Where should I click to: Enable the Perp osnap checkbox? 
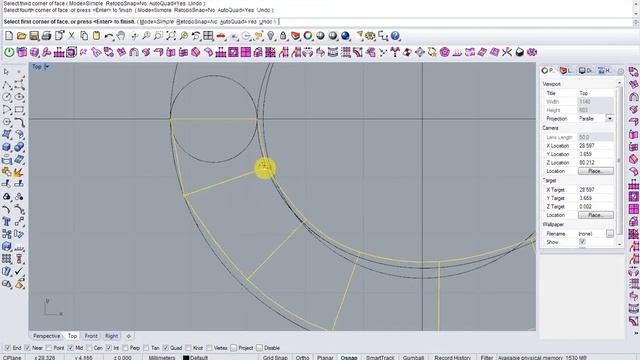(x=125, y=348)
